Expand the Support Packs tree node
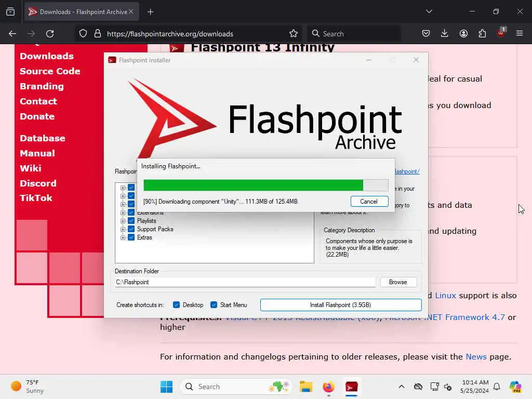532x399 pixels. pyautogui.click(x=123, y=229)
